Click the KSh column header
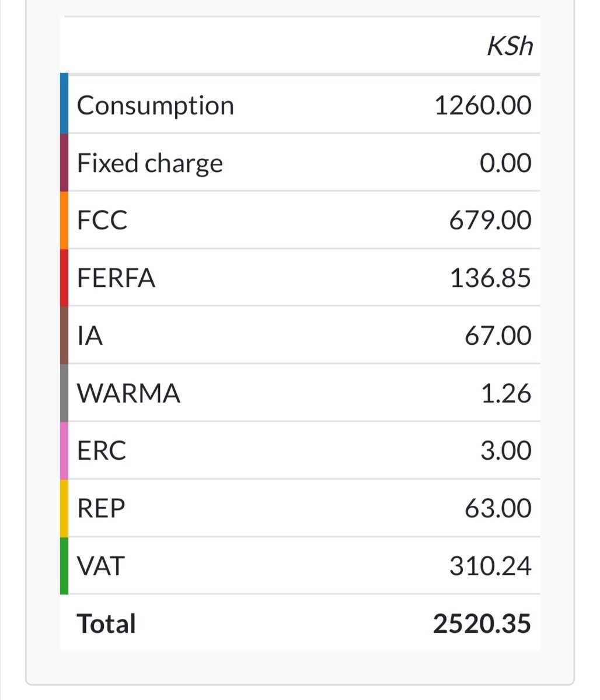The image size is (600, 700). (x=510, y=46)
